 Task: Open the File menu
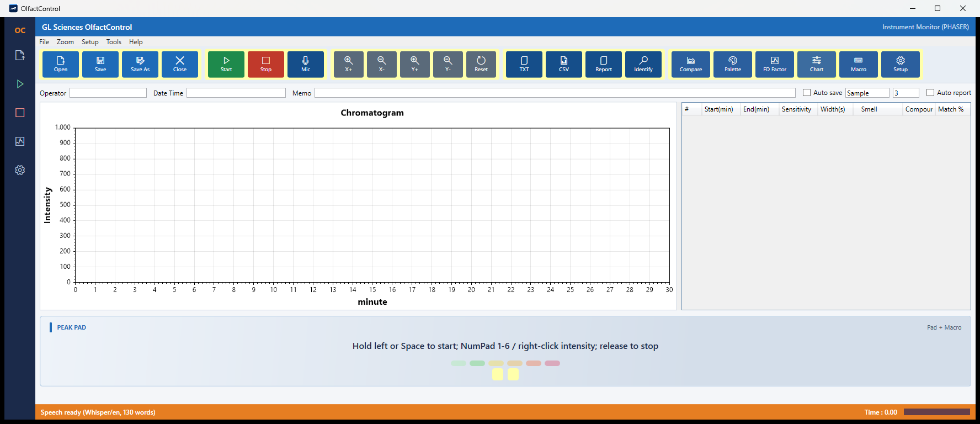click(x=44, y=42)
